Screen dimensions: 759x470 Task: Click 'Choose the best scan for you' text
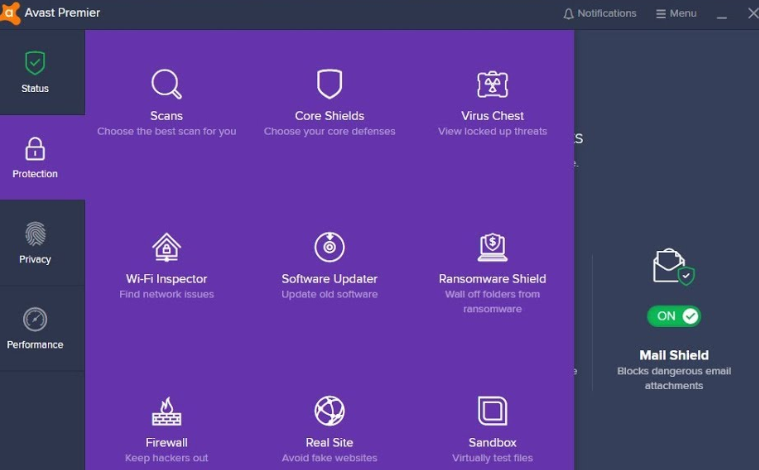(167, 131)
